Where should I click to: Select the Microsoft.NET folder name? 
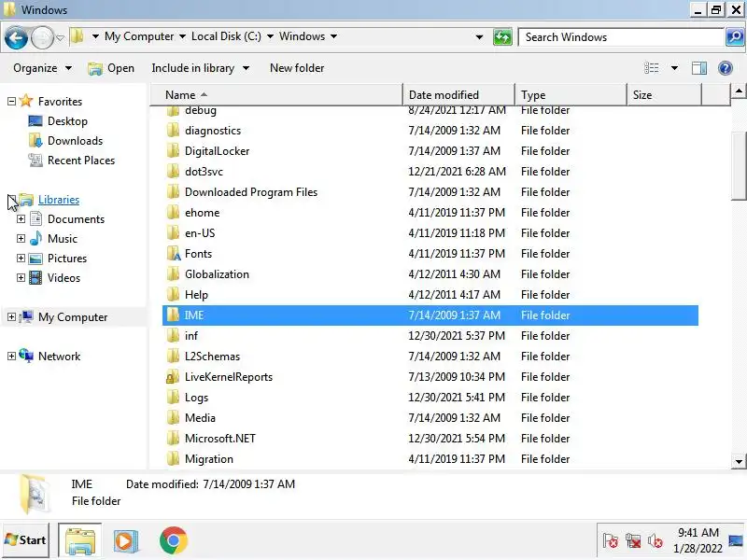pos(220,439)
